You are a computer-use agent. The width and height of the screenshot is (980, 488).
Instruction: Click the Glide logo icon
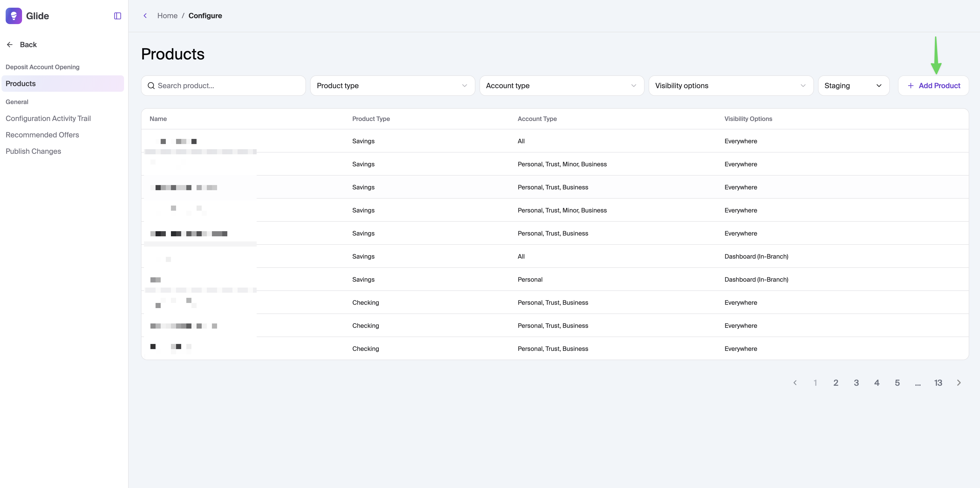[x=14, y=16]
